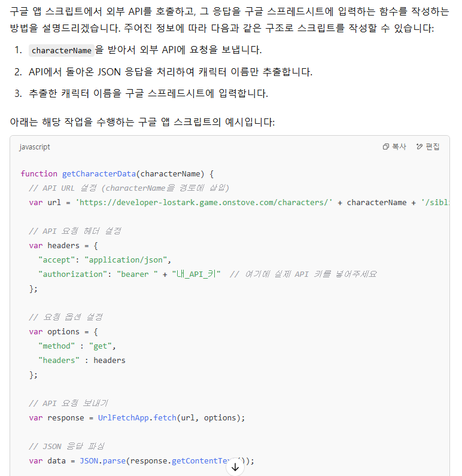Click the UrlFetchApp.fetch call in the code

click(x=137, y=418)
